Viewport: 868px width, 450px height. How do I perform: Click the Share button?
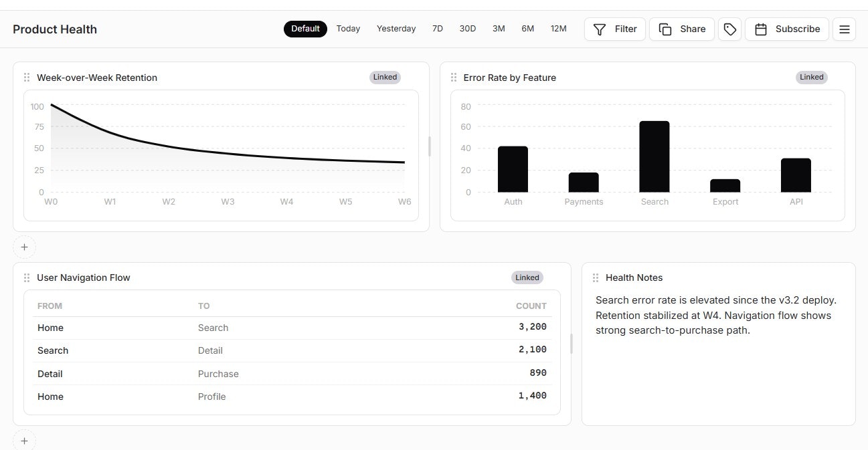(x=682, y=29)
